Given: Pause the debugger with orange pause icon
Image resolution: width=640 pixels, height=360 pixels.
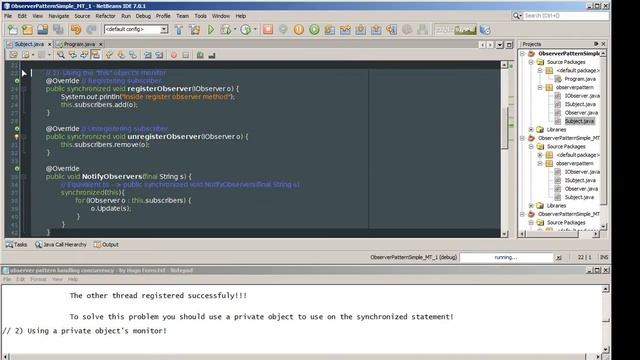Looking at the screenshot, I should coord(299,29).
